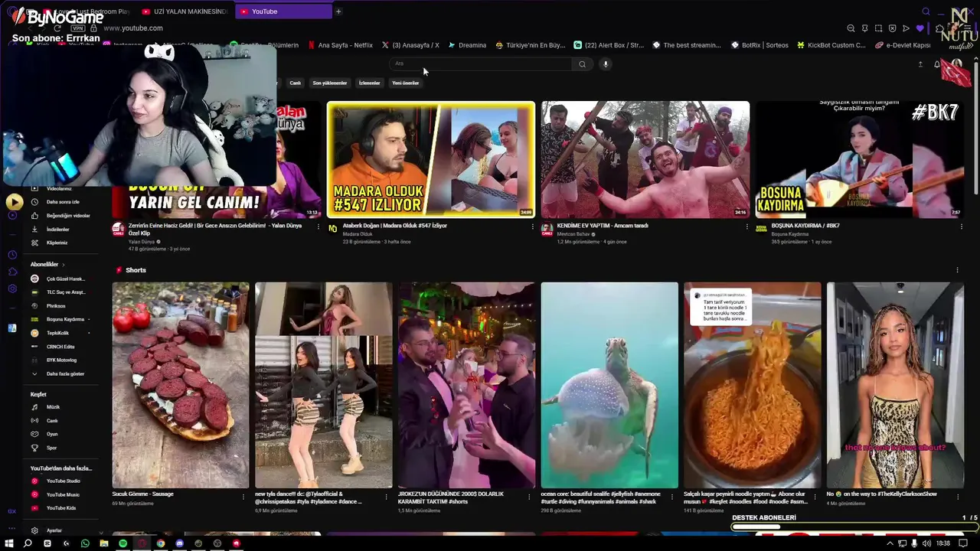Open options menu for 'Zerrin'in Evine Haciz' video
Viewport: 980px width, 551px height.
click(318, 227)
